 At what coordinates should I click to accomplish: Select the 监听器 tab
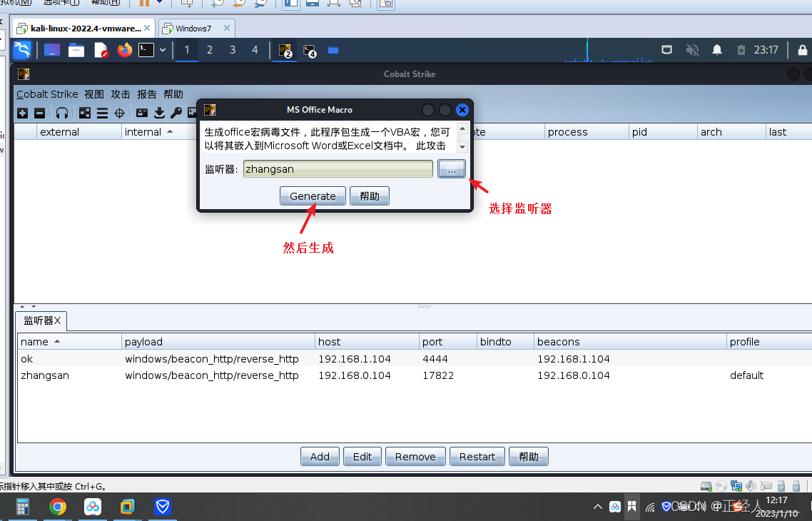tap(41, 320)
